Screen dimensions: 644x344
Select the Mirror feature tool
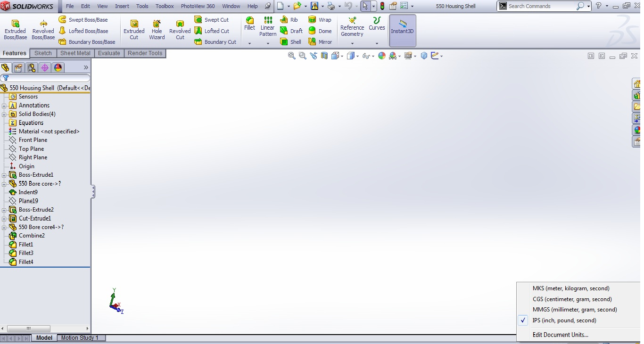point(320,42)
